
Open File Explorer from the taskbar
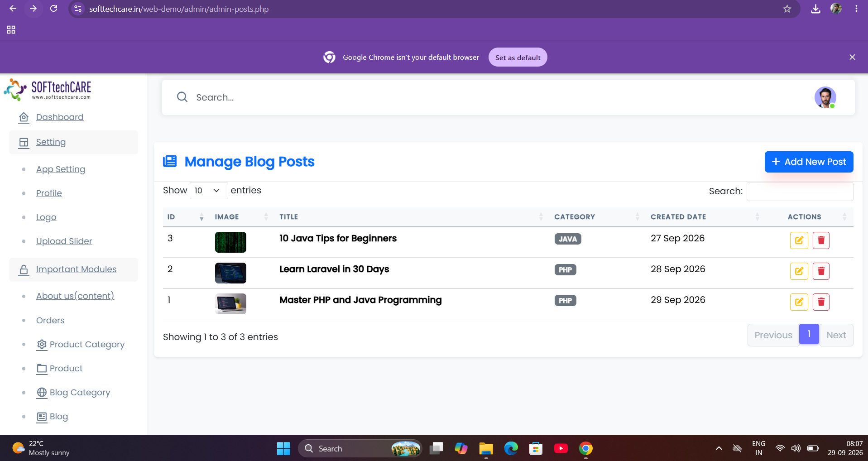pos(486,448)
